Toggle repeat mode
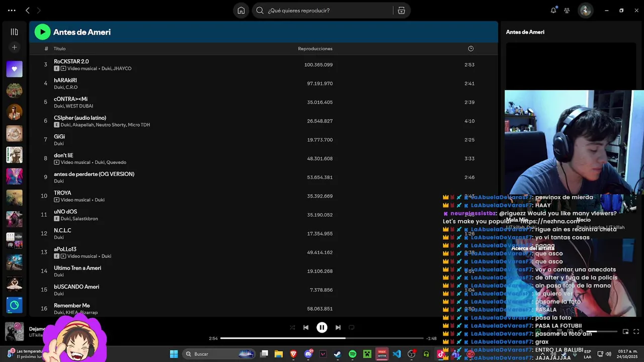 pos(352,327)
